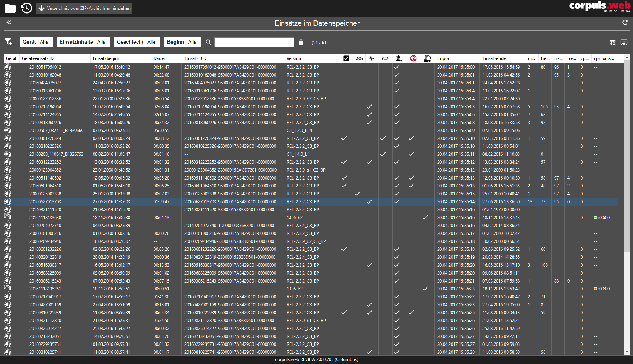Open folder icon in top toolbar
This screenshot has height=364, width=633.
point(10,8)
